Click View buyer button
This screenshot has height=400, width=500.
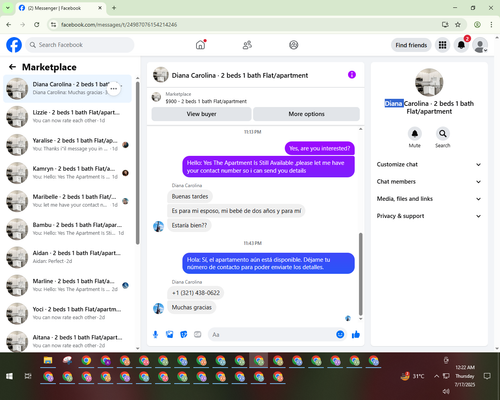(201, 114)
